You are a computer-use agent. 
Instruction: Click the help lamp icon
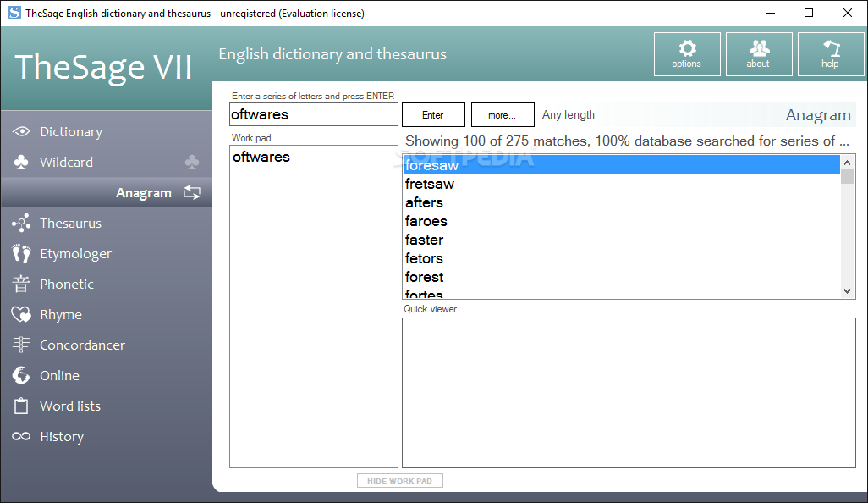pyautogui.click(x=831, y=48)
